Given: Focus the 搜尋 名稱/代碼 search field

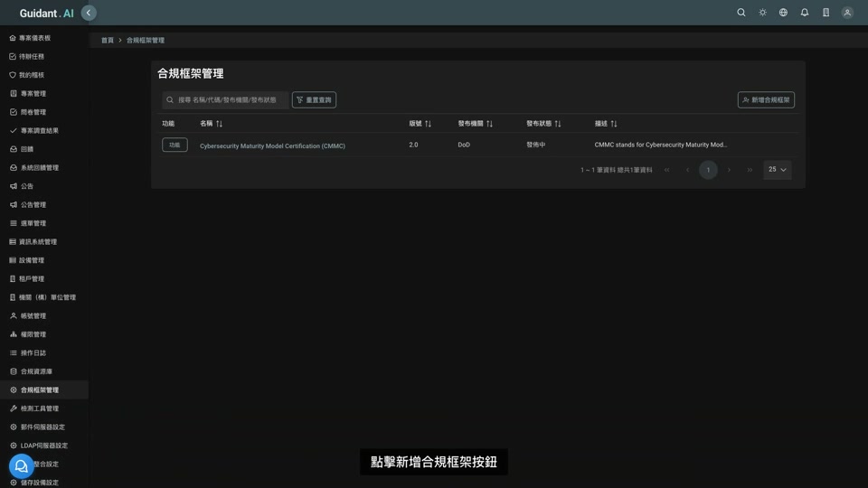Looking at the screenshot, I should (225, 100).
